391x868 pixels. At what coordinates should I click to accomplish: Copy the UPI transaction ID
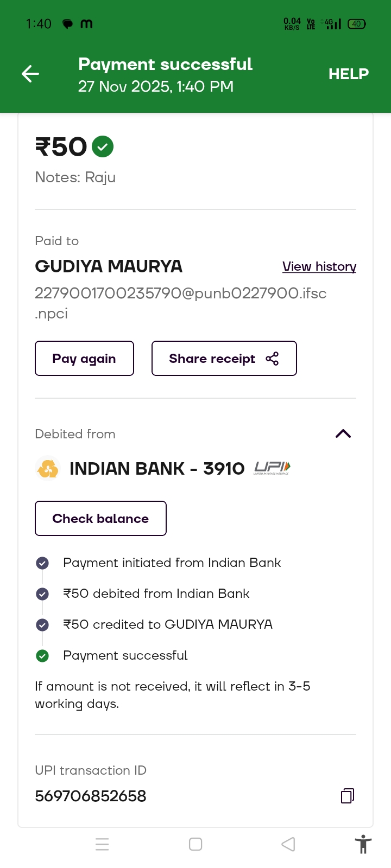click(x=347, y=796)
